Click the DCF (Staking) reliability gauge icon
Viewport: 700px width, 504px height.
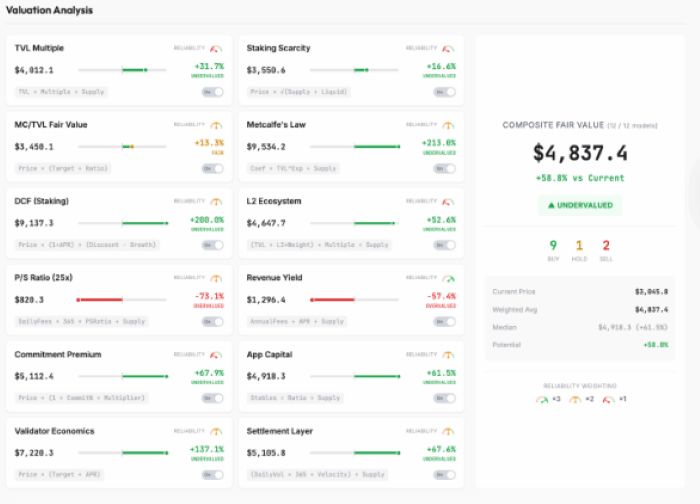tap(216, 202)
